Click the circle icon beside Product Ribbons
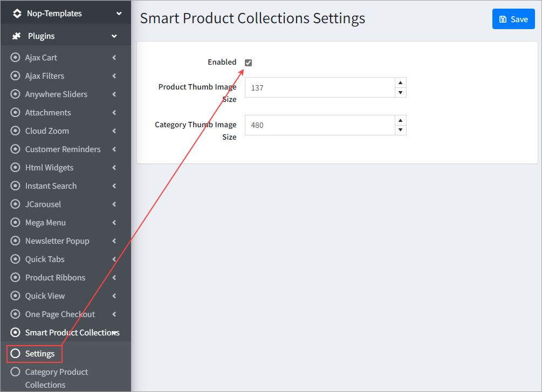The height and width of the screenshot is (392, 542). (15, 278)
